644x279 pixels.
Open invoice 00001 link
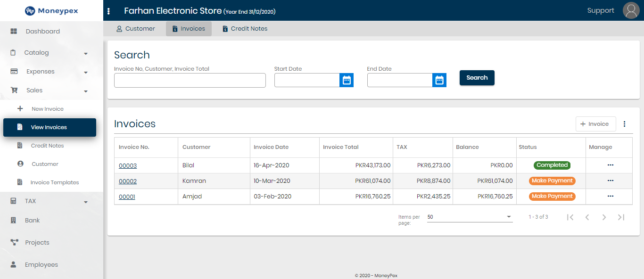coord(127,197)
